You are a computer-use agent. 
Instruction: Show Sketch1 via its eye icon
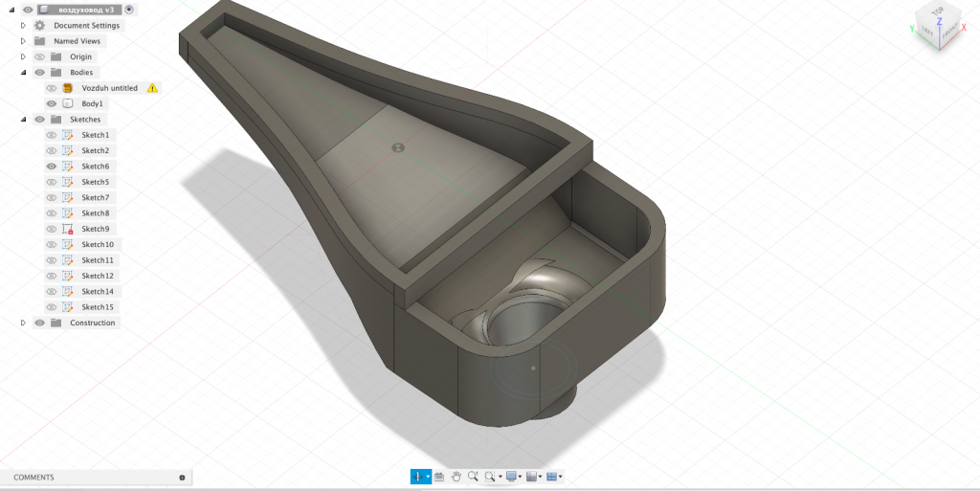click(52, 135)
